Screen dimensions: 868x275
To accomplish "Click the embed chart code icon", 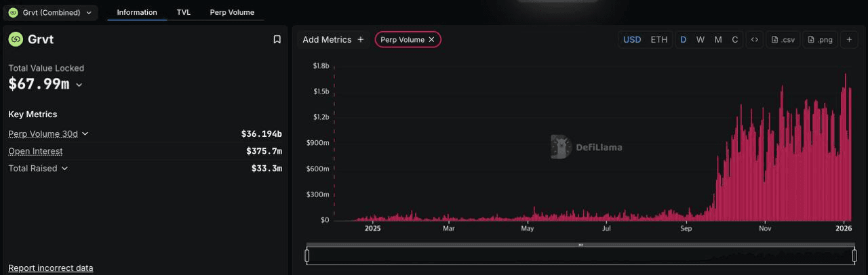I will [754, 39].
